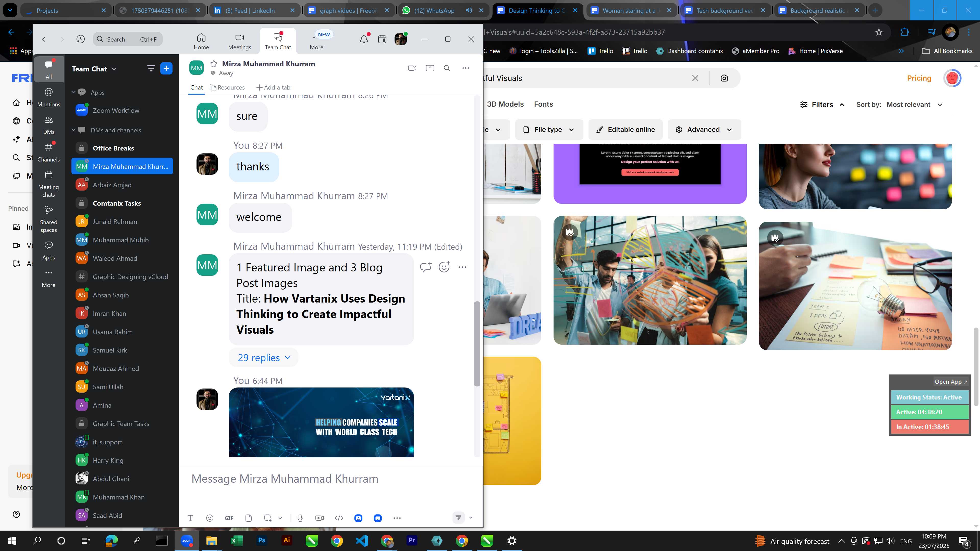Collapse the Apps section in chat list
The width and height of the screenshot is (980, 551).
tap(73, 92)
